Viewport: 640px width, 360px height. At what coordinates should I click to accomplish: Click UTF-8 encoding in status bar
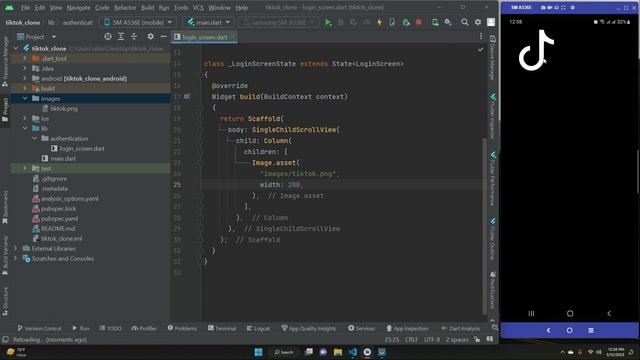pyautogui.click(x=432, y=340)
